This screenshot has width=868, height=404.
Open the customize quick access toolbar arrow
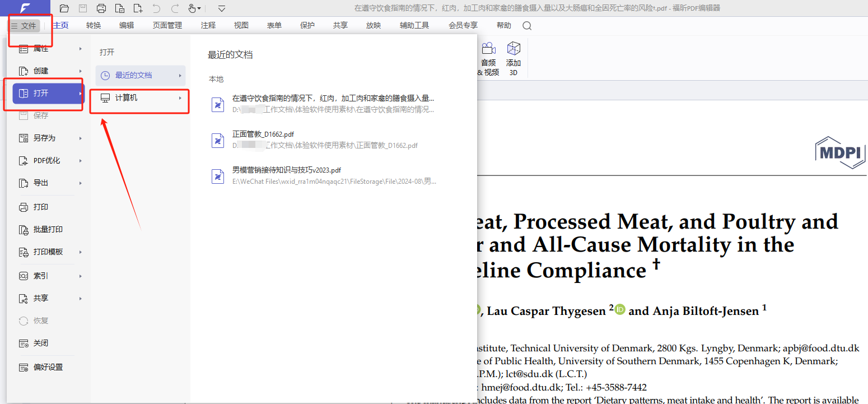222,8
